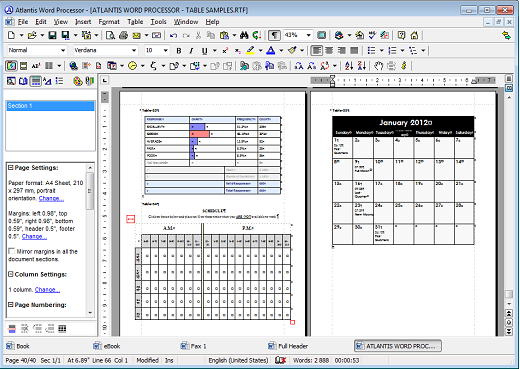This screenshot has height=369, width=520.
Task: Toggle the paragraph marks pilcrow button
Action: click(274, 35)
